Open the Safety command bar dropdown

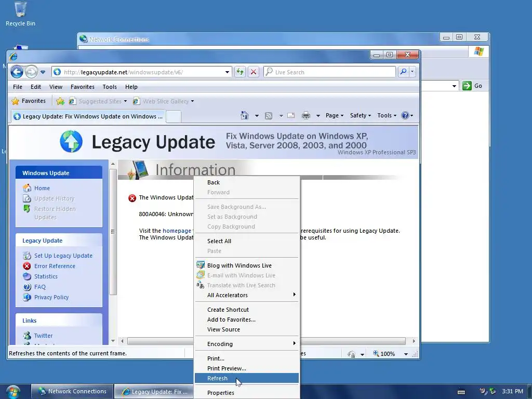pos(361,115)
